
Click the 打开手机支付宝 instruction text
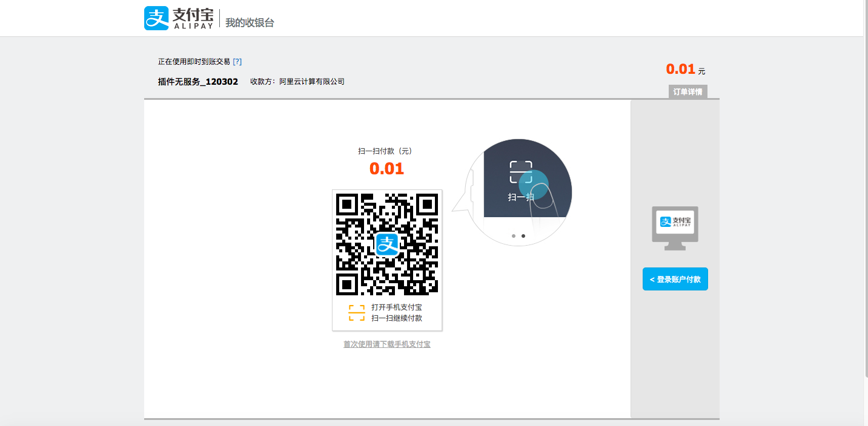point(397,307)
